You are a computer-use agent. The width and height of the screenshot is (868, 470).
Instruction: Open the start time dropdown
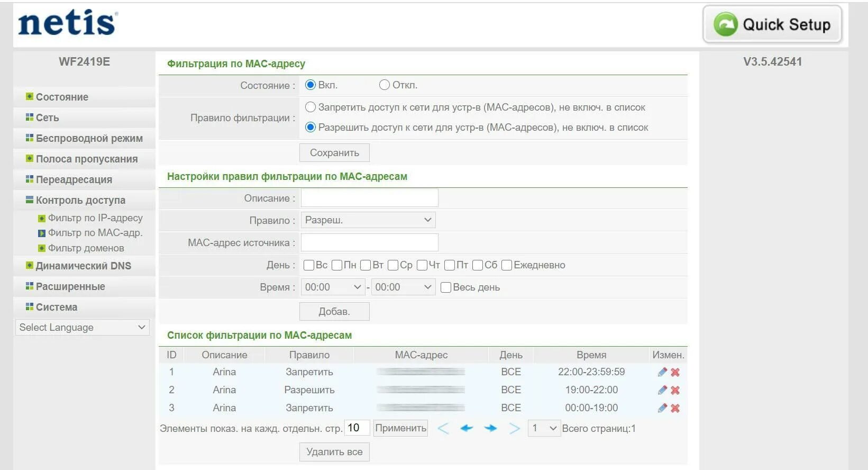point(333,287)
